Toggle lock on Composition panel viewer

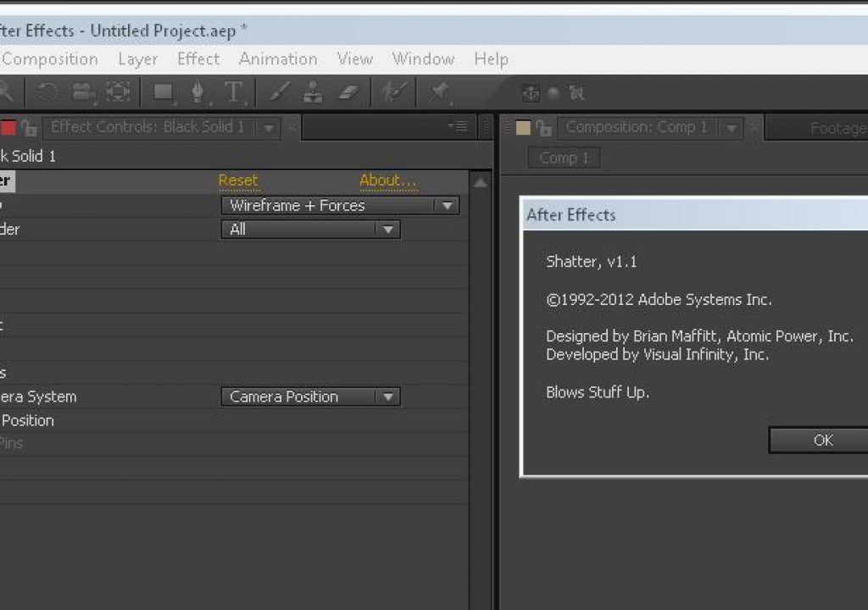pyautogui.click(x=543, y=129)
